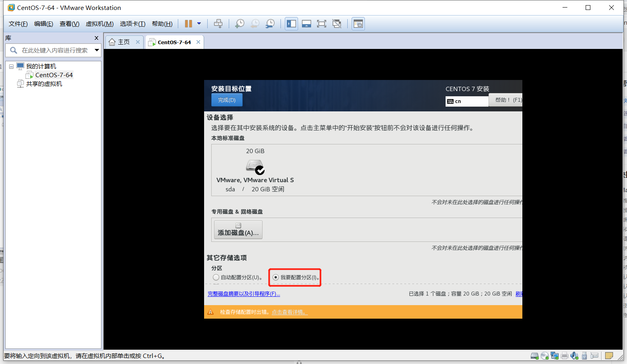This screenshot has height=364, width=627.
Task: Click the sound card status icon
Action: [574, 356]
